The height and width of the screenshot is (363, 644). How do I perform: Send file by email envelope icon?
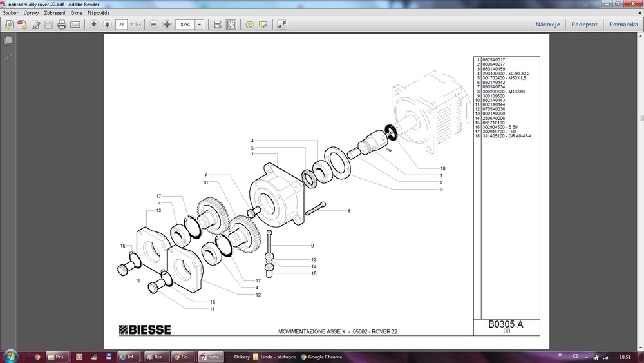[75, 25]
